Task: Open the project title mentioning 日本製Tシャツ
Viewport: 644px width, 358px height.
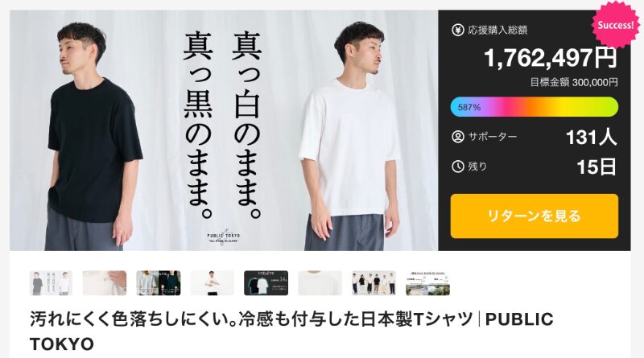Action: [x=291, y=331]
